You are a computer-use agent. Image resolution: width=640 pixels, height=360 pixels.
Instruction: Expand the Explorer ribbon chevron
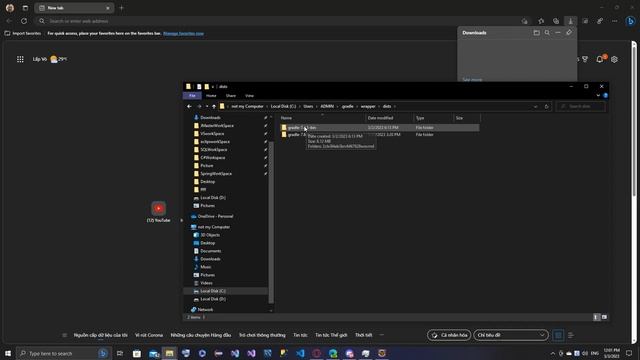point(598,96)
